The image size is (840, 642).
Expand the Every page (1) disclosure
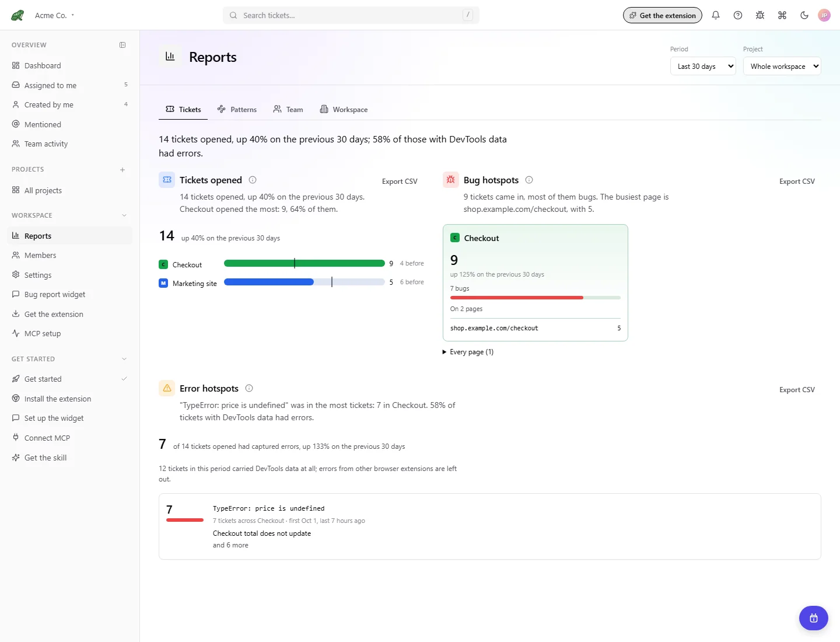coord(468,352)
